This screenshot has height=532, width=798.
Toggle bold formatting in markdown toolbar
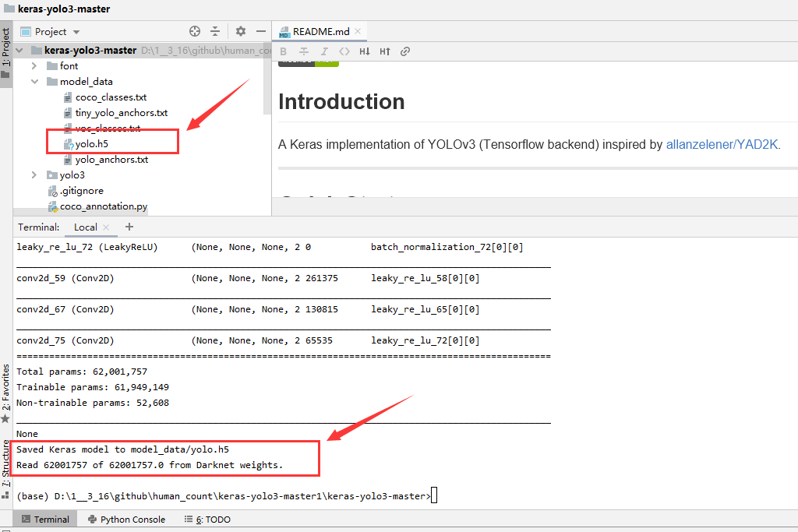(284, 51)
